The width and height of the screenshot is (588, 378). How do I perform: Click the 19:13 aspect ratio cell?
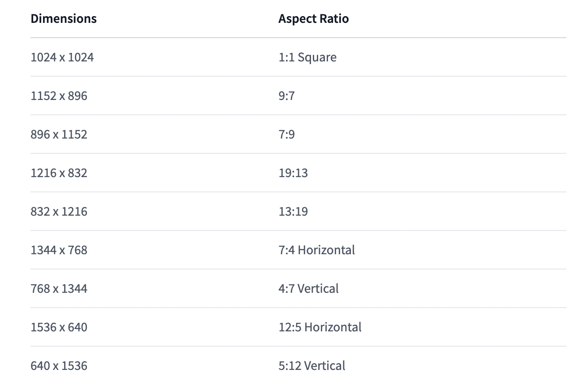tap(293, 173)
